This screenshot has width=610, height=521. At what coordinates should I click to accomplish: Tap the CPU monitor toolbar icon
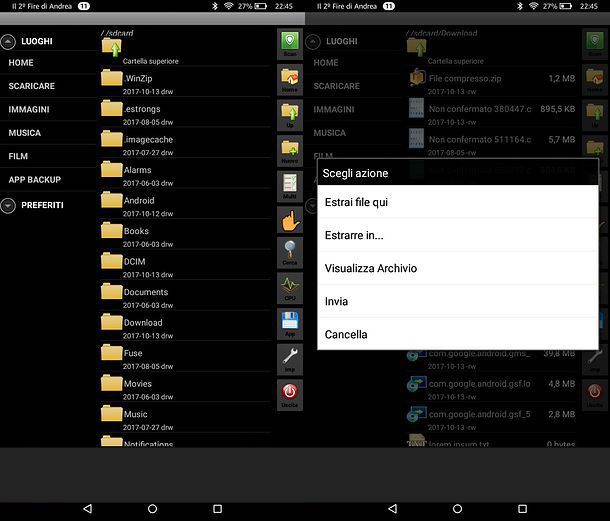pos(290,288)
